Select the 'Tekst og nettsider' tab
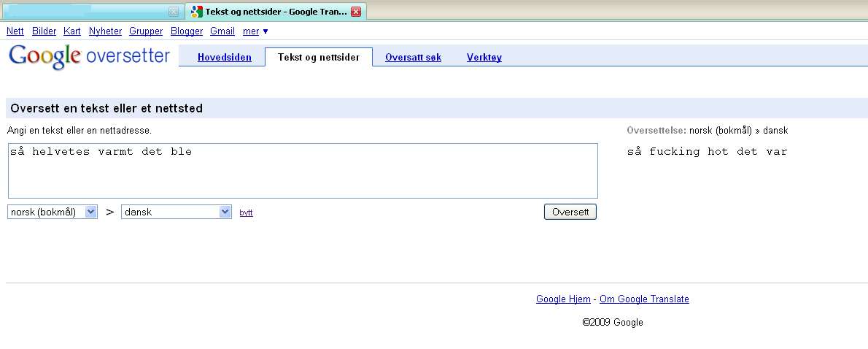Screen dimensions: 868x349 319,57
